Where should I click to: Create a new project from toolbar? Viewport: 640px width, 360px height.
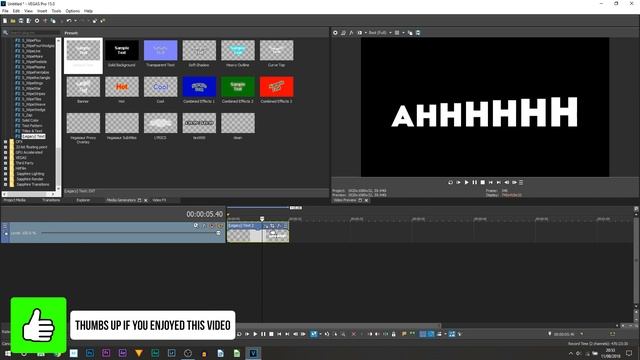(x=5, y=21)
